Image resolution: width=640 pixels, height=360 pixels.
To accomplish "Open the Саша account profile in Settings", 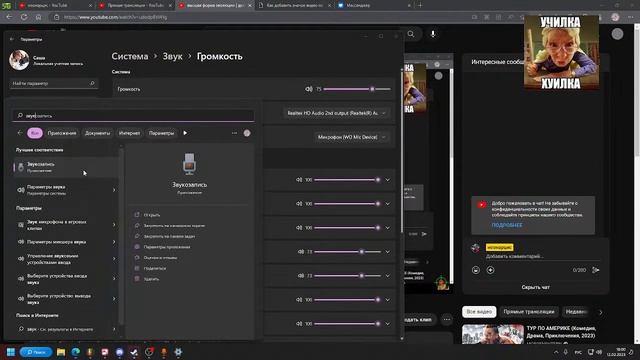I will pyautogui.click(x=46, y=60).
